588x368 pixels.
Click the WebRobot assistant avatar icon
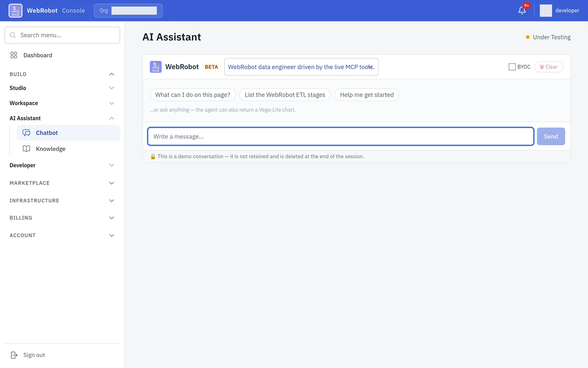(156, 67)
